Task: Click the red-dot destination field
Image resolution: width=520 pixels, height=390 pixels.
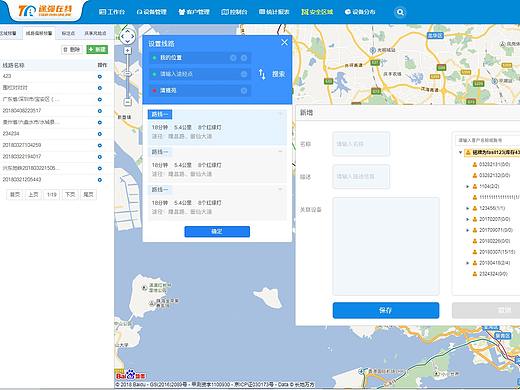Action: coord(200,90)
